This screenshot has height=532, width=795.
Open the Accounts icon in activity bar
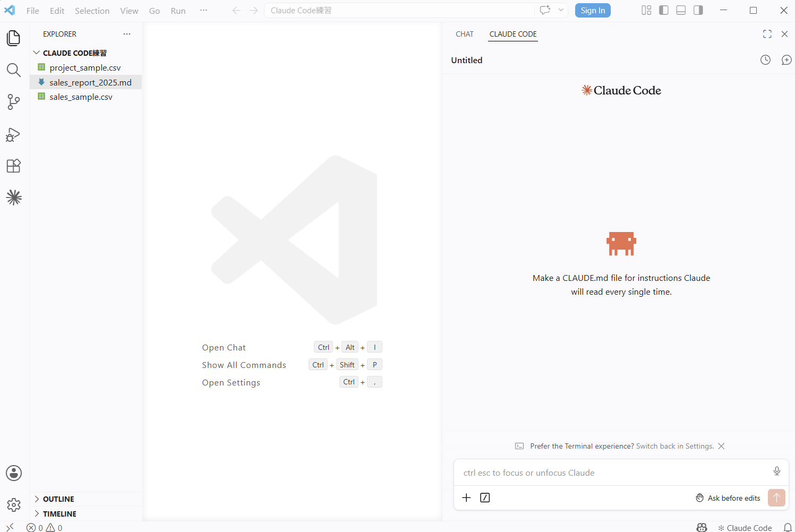coord(14,473)
